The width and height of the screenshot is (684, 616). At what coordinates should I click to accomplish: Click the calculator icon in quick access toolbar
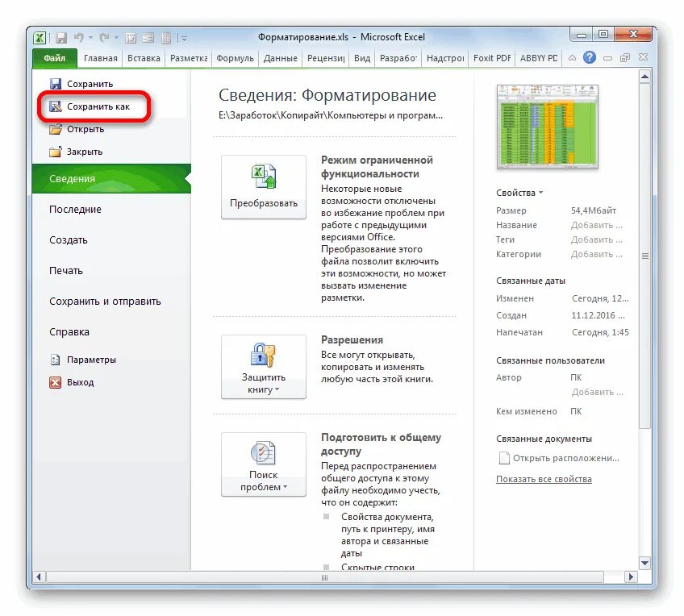click(166, 38)
